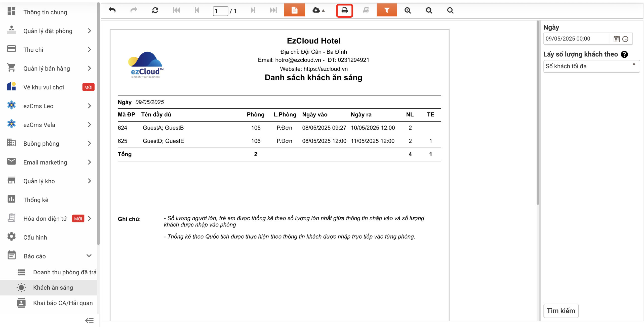Collapse the sidebar with bottom arrow icon

coord(89,320)
